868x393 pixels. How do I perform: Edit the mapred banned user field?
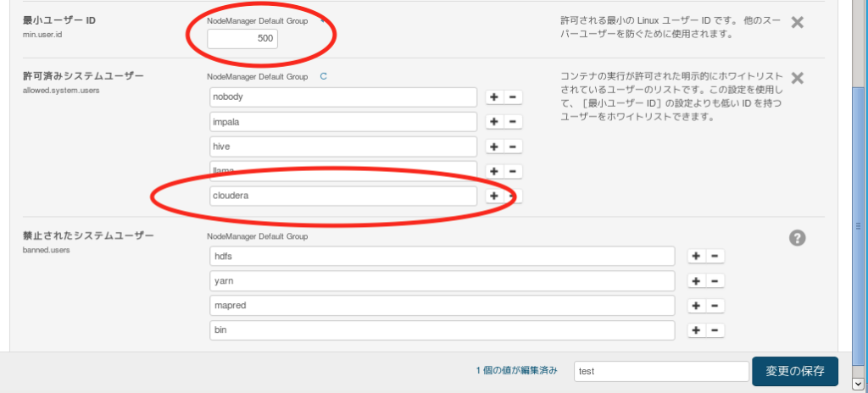coord(442,306)
